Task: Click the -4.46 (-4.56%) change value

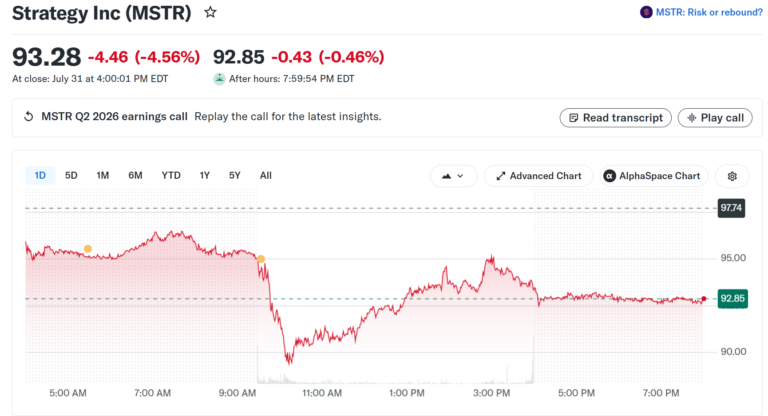Action: (144, 57)
